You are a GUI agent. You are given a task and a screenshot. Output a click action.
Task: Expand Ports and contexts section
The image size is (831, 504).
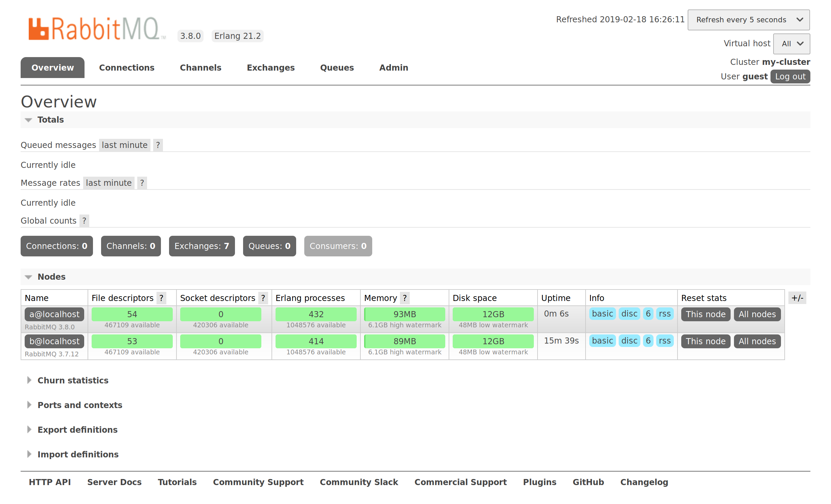79,405
